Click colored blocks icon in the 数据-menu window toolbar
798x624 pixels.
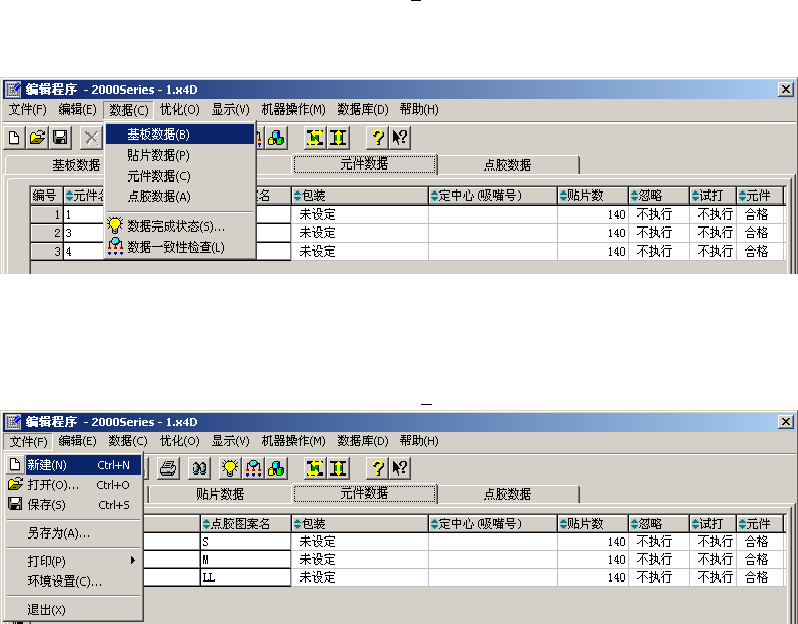click(276, 137)
